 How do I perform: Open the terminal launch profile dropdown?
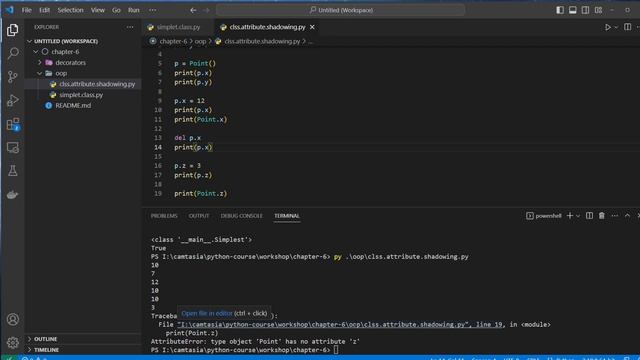tap(578, 216)
